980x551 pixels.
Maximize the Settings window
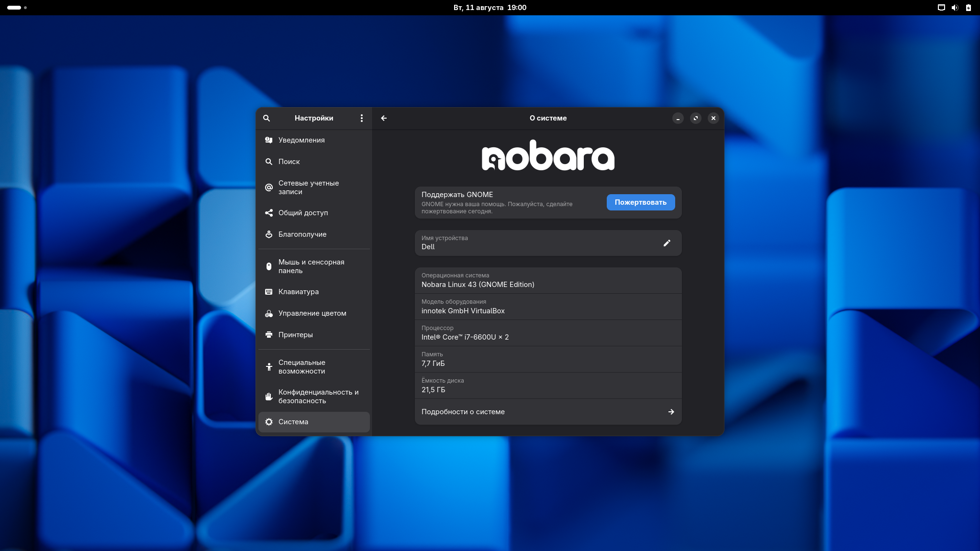[x=696, y=118]
